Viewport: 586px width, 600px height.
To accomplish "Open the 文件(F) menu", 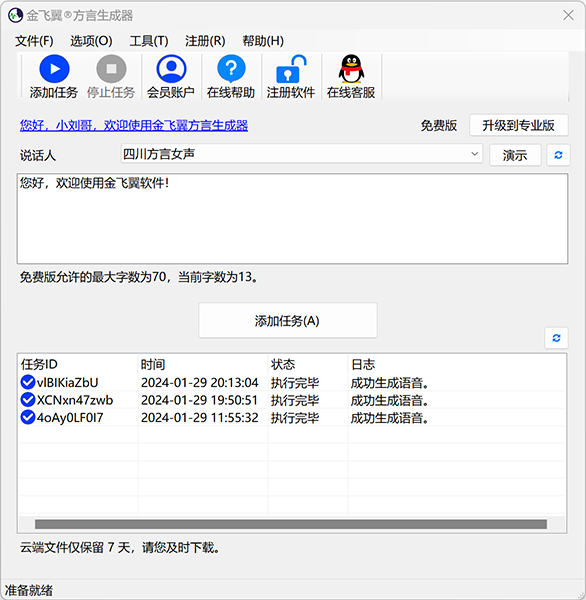I will (34, 41).
